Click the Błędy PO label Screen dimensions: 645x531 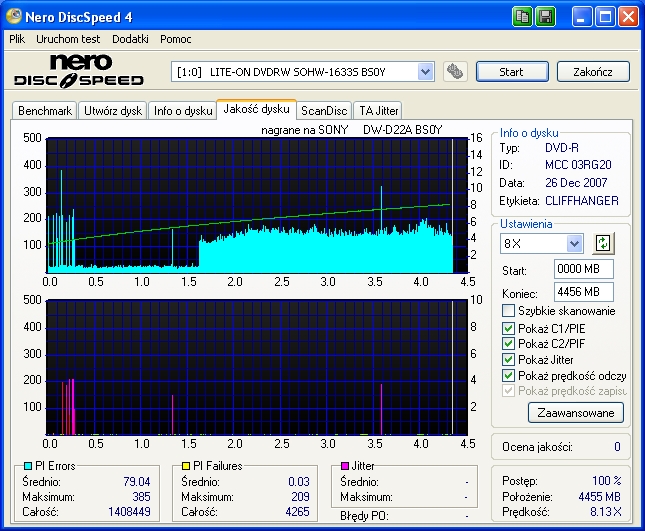(364, 516)
